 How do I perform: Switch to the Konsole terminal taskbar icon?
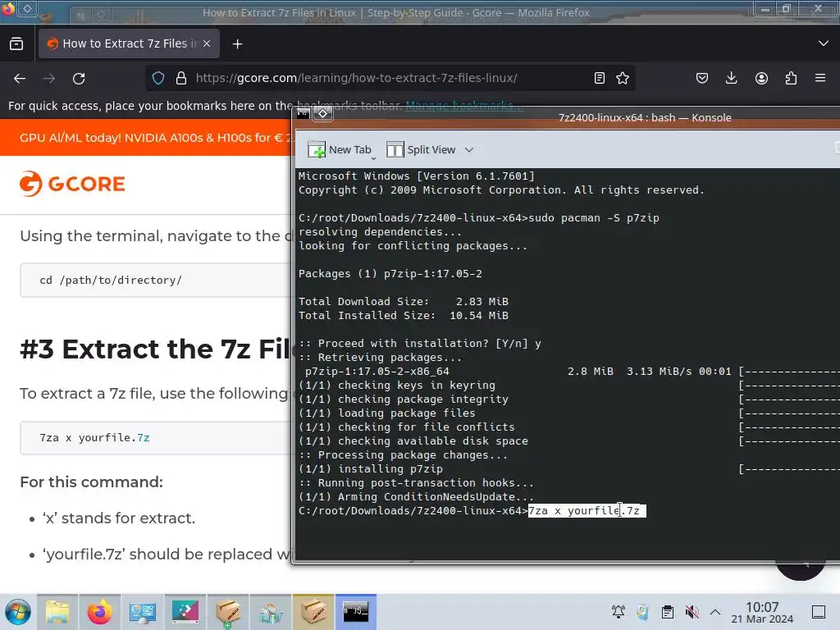click(x=356, y=612)
